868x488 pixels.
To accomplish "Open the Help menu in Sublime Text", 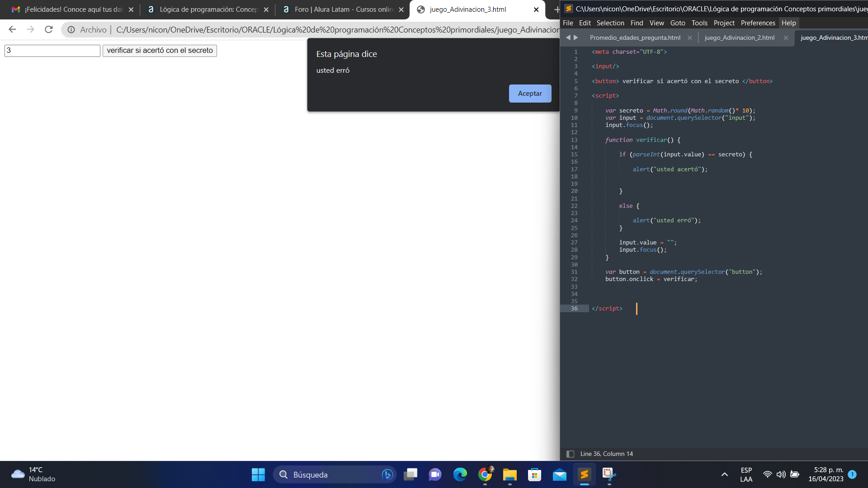I will [788, 23].
